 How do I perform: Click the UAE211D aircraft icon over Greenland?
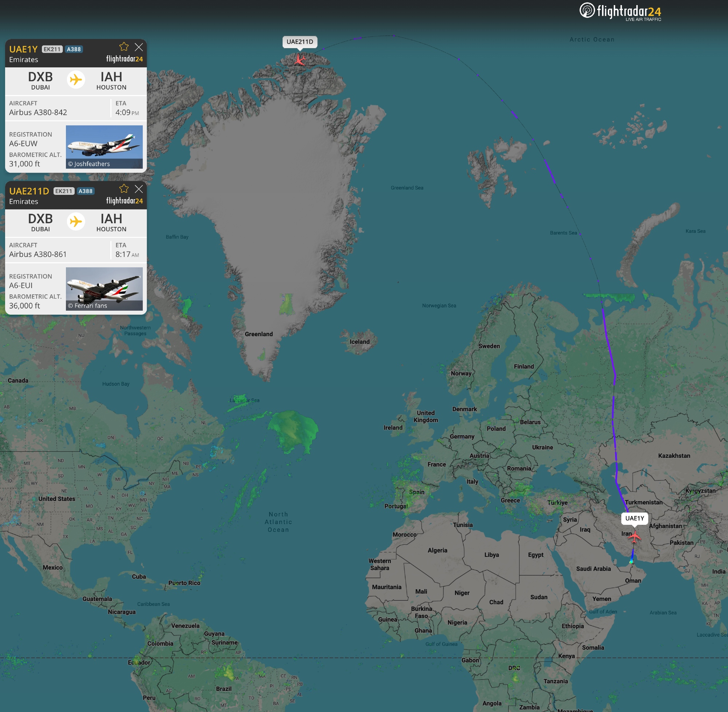point(299,59)
